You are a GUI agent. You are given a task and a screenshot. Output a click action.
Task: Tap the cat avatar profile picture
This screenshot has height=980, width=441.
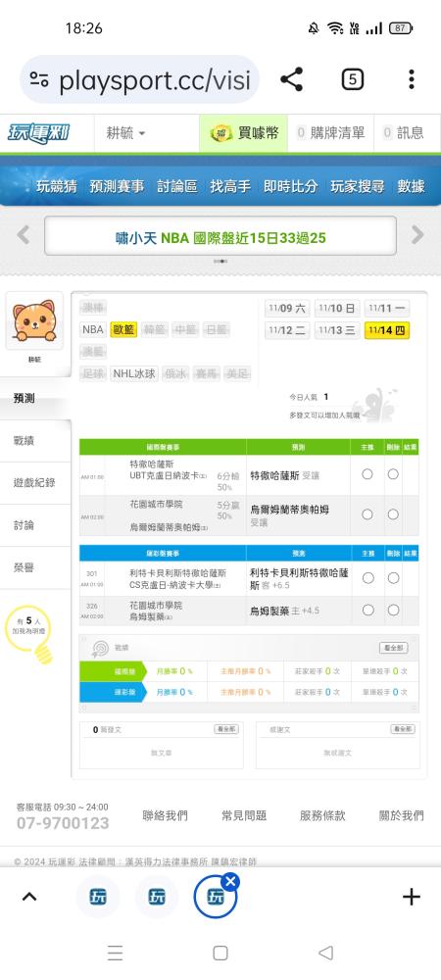tap(34, 320)
